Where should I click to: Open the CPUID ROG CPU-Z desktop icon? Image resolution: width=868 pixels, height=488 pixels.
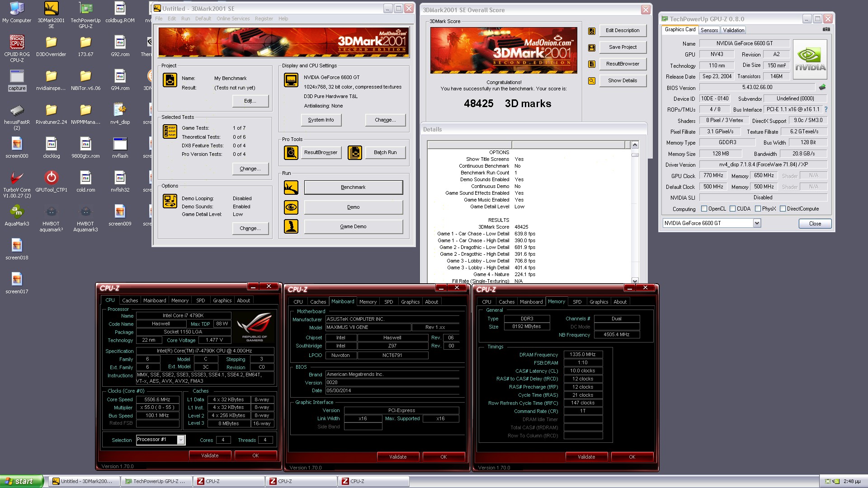17,49
